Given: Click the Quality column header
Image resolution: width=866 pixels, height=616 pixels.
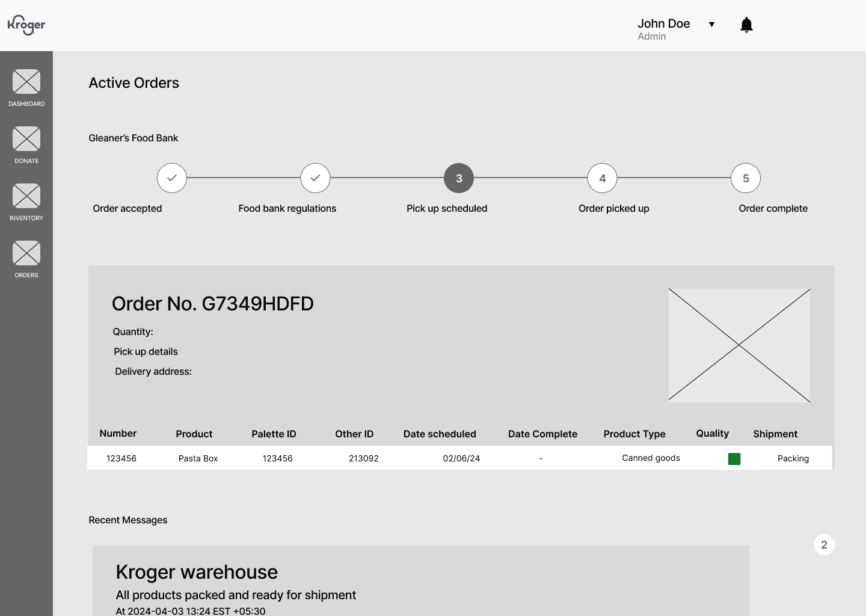Looking at the screenshot, I should 713,433.
